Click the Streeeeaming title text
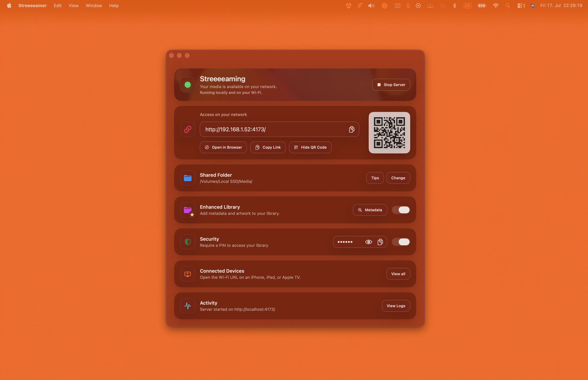588x380 pixels. 222,79
